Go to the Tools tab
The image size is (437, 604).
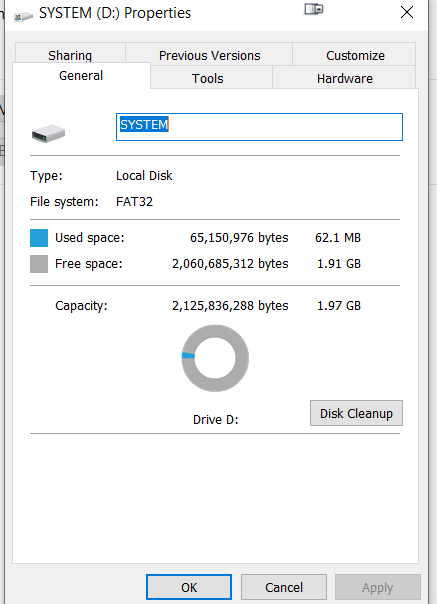pos(208,78)
